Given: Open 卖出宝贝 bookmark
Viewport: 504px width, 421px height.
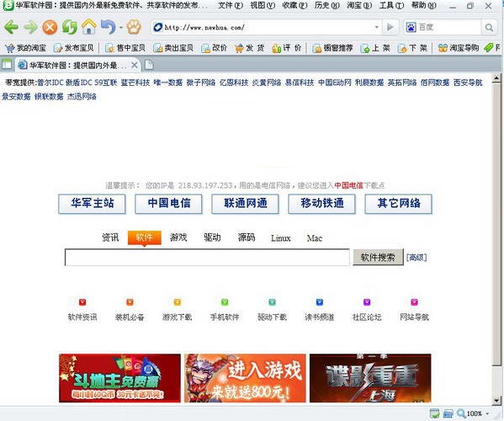Looking at the screenshot, I should point(173,48).
